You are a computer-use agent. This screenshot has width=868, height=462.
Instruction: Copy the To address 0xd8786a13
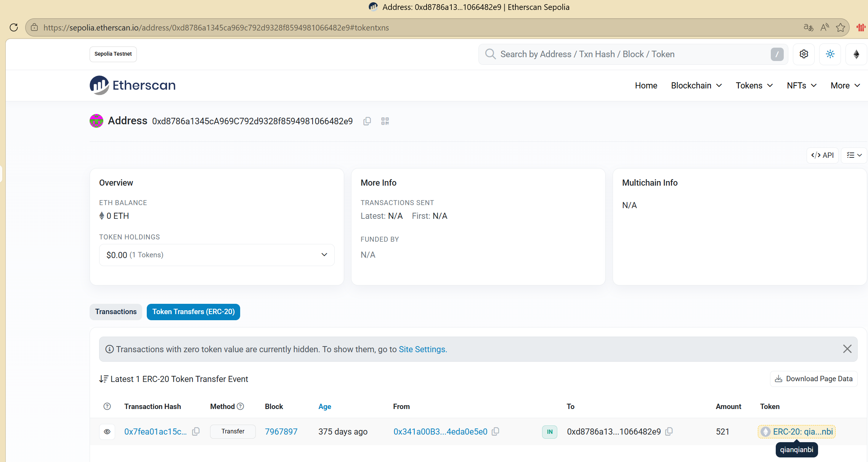(669, 432)
